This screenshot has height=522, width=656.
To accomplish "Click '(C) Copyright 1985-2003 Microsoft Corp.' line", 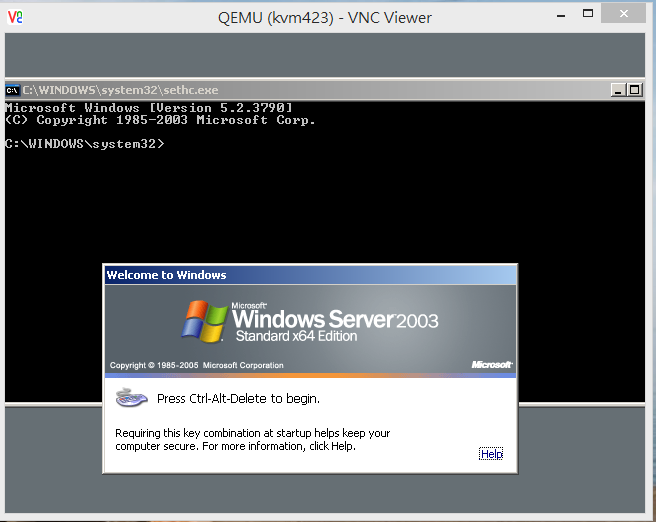I will click(x=160, y=120).
